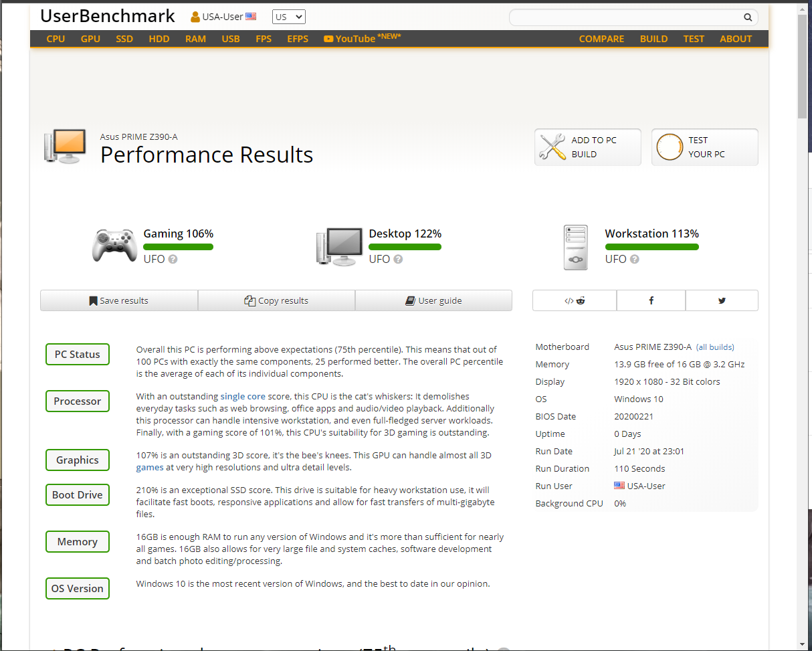Click the YouTube play icon in navbar
The width and height of the screenshot is (812, 651).
click(x=328, y=39)
